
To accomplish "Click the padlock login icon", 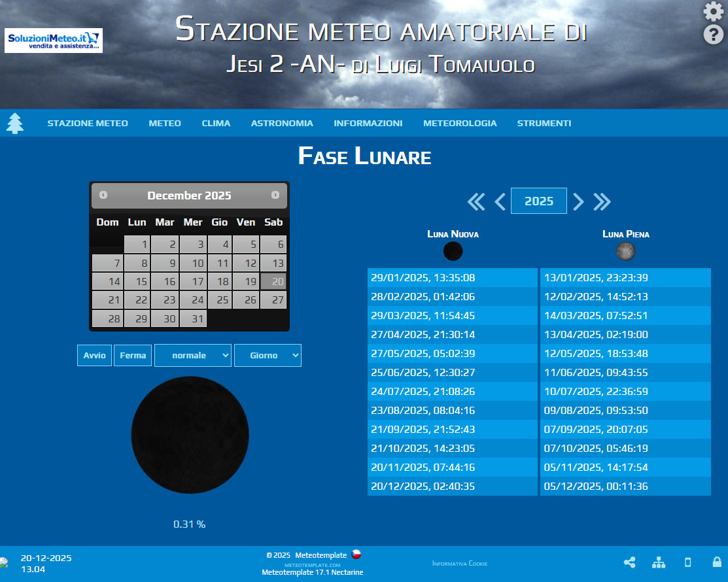I will click(717, 562).
